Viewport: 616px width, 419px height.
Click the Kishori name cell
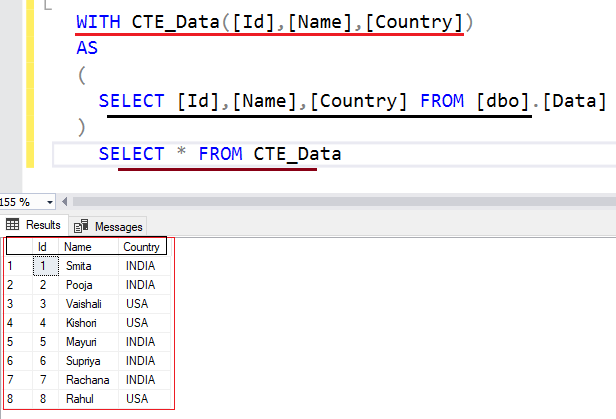coord(88,323)
